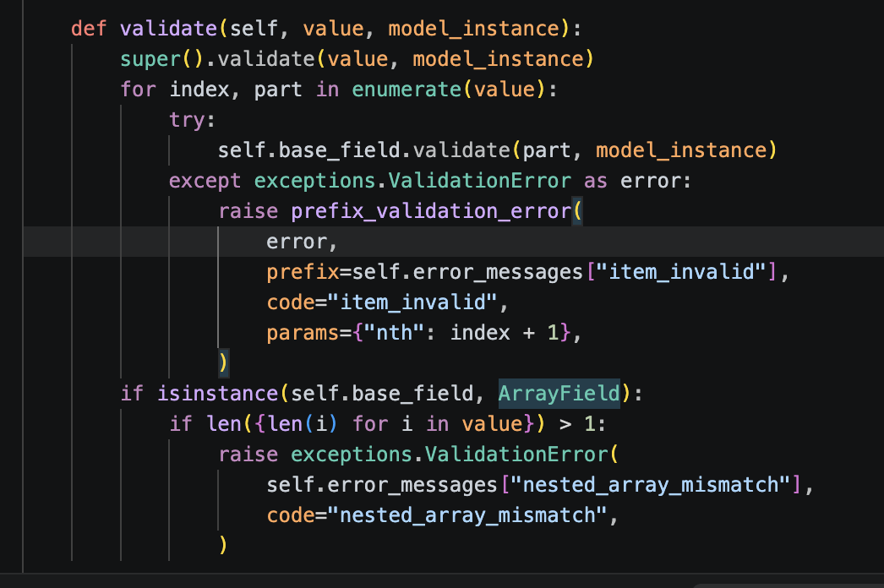This screenshot has width=884, height=588.
Task: Click 'except' keyword
Action: (x=205, y=181)
